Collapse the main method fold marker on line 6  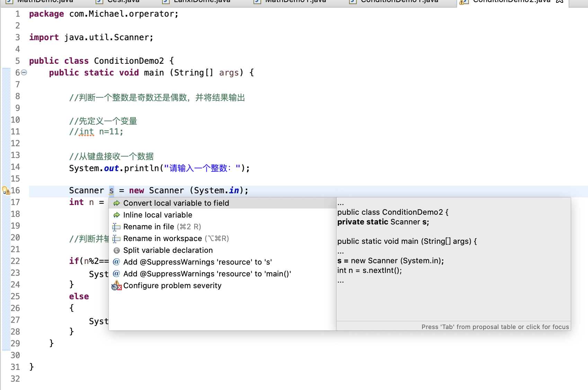[x=24, y=72]
